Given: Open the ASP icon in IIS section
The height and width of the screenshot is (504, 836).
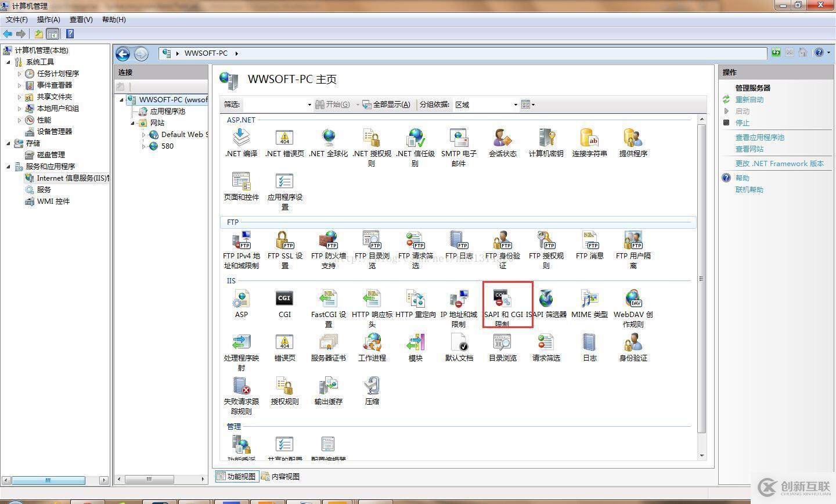Looking at the screenshot, I should [241, 304].
